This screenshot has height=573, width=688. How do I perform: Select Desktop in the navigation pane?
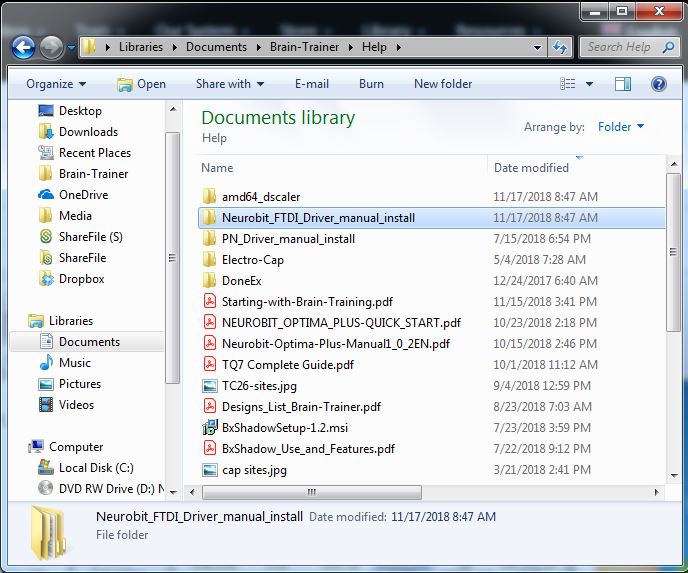point(70,111)
